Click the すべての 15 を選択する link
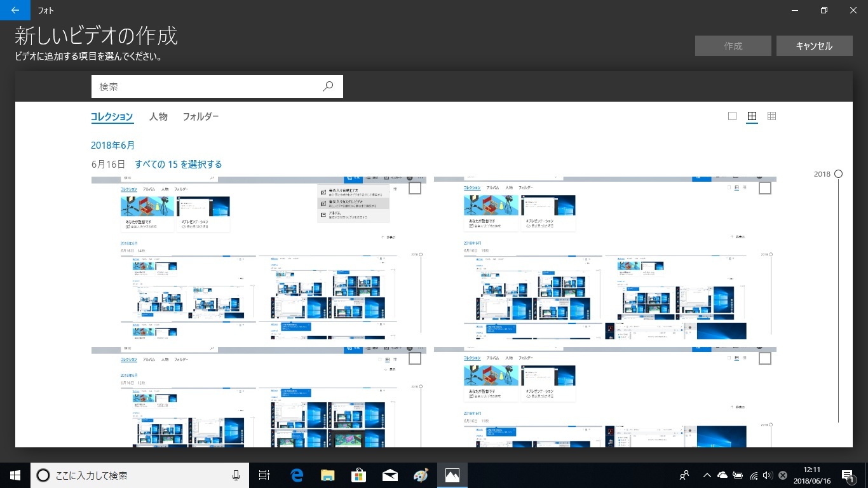868x488 pixels. tap(179, 165)
